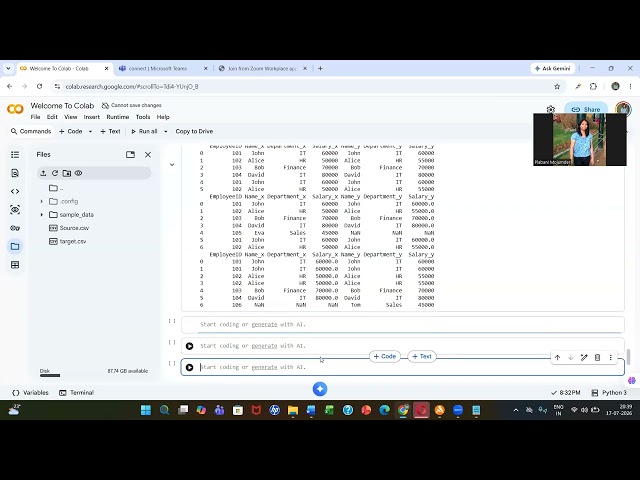The image size is (640, 480).
Task: Expand the .config folder
Action: [42, 201]
